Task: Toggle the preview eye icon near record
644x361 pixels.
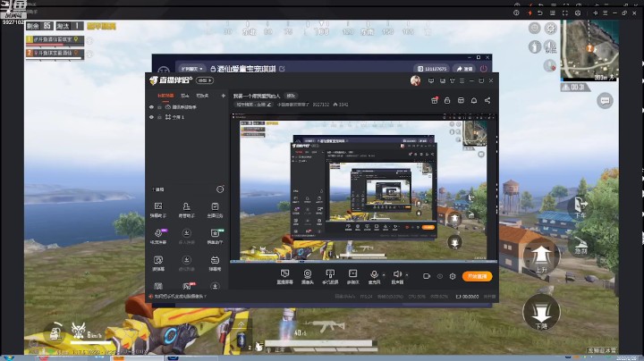Action: pyautogui.click(x=439, y=276)
